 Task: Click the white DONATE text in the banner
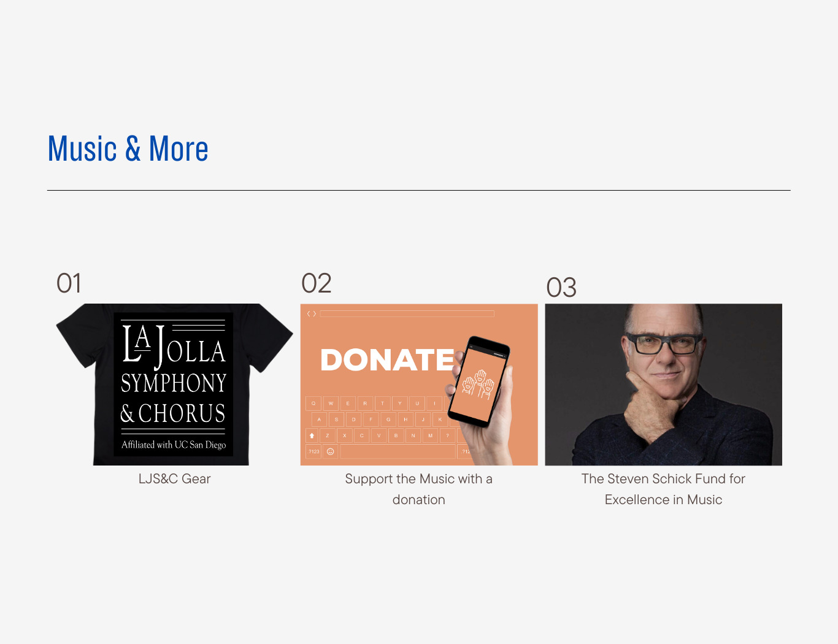(x=388, y=360)
